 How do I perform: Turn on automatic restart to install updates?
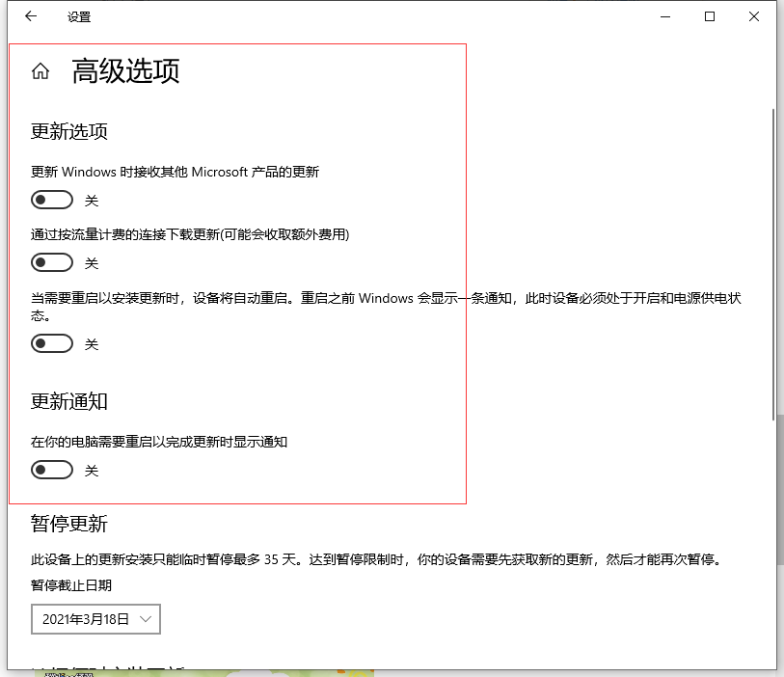pos(52,343)
